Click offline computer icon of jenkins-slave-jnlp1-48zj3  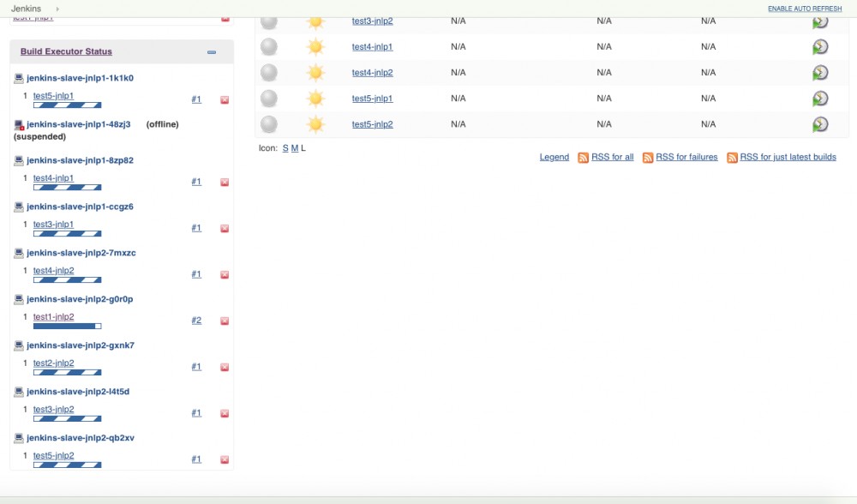point(19,125)
